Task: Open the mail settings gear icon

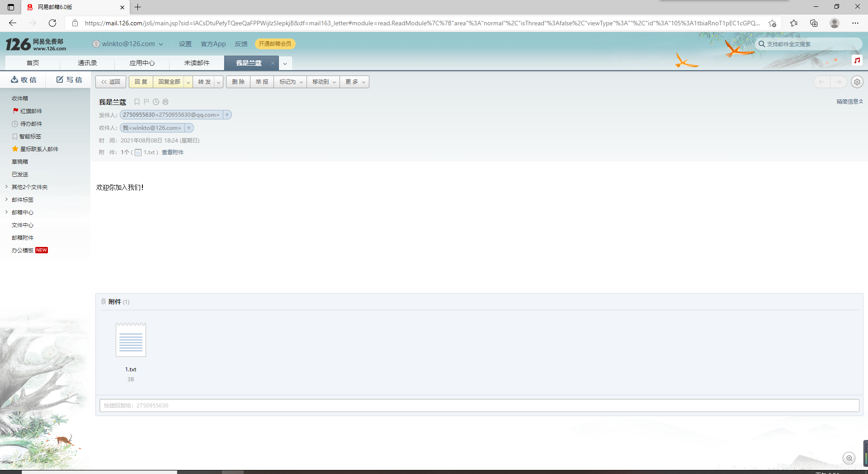Action: [x=857, y=82]
